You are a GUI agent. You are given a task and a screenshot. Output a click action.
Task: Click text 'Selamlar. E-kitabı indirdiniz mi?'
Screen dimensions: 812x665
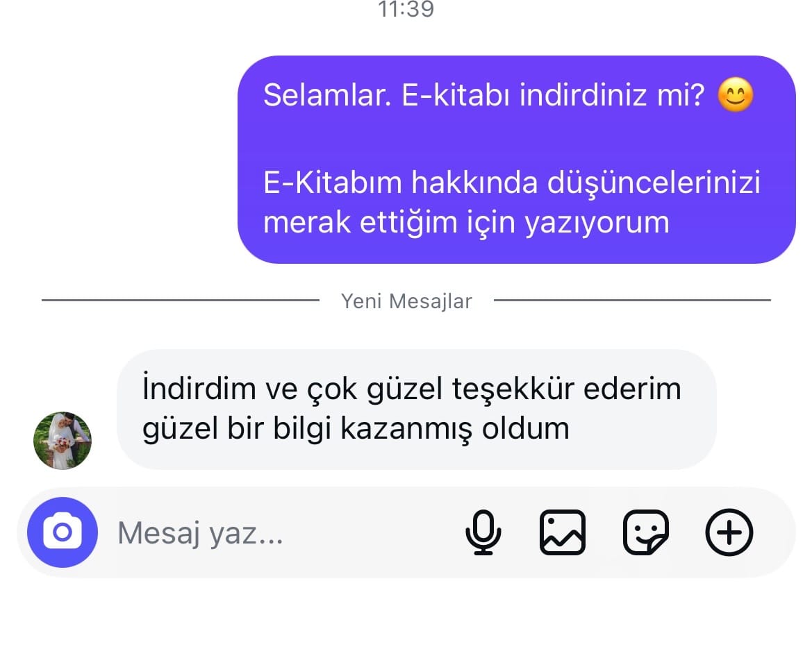(x=483, y=95)
